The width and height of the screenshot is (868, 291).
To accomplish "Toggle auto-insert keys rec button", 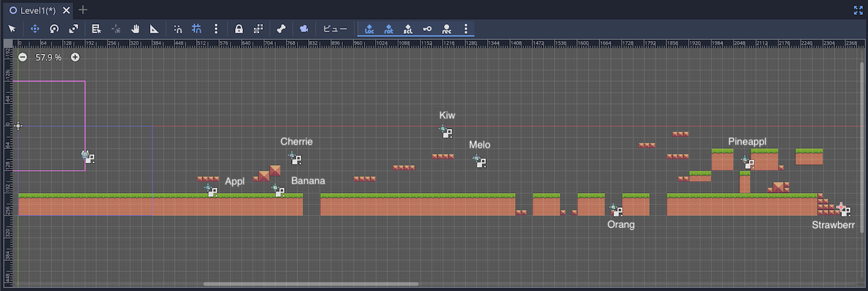I will [446, 29].
